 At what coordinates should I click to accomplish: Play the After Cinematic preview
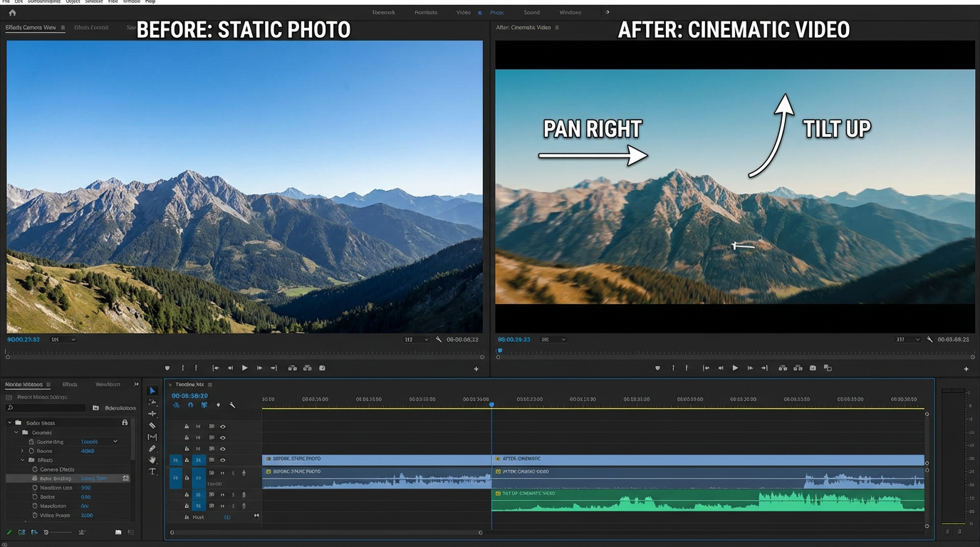pyautogui.click(x=734, y=368)
